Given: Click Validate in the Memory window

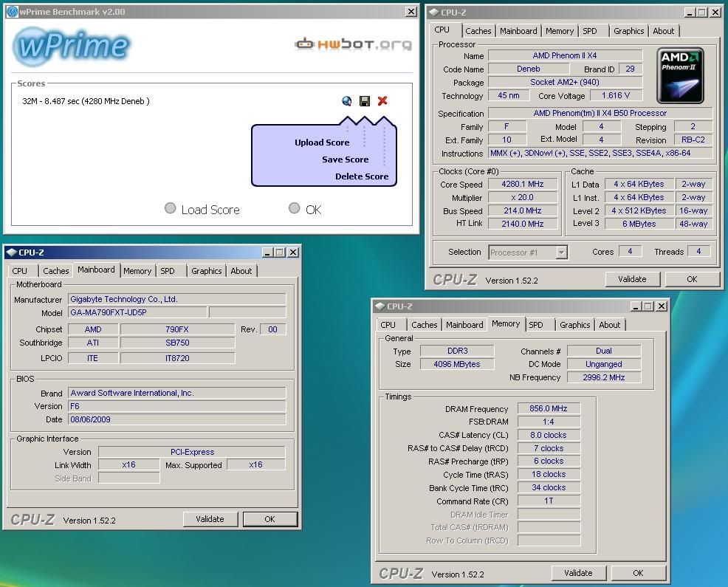Looking at the screenshot, I should (x=578, y=573).
